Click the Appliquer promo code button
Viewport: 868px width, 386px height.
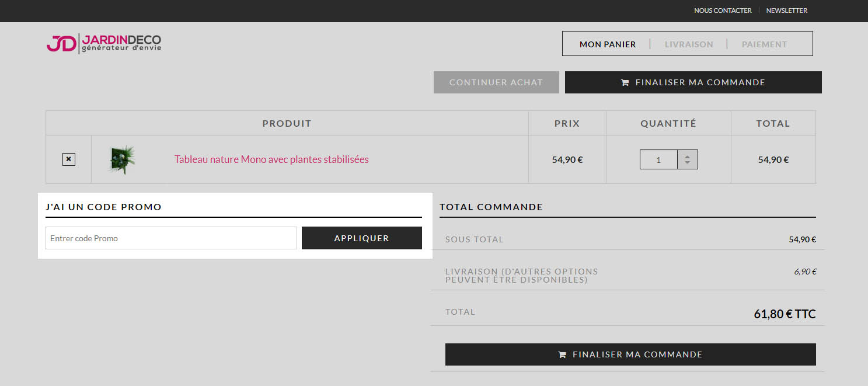[x=362, y=238]
